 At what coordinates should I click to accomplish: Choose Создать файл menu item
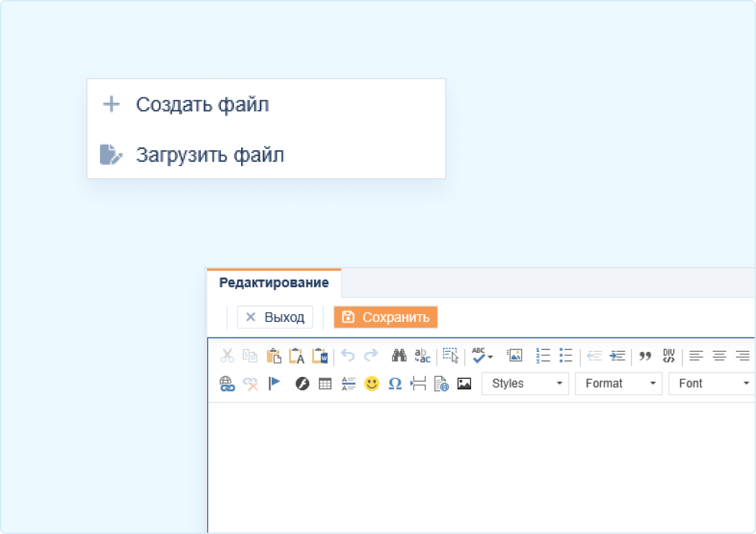[202, 105]
